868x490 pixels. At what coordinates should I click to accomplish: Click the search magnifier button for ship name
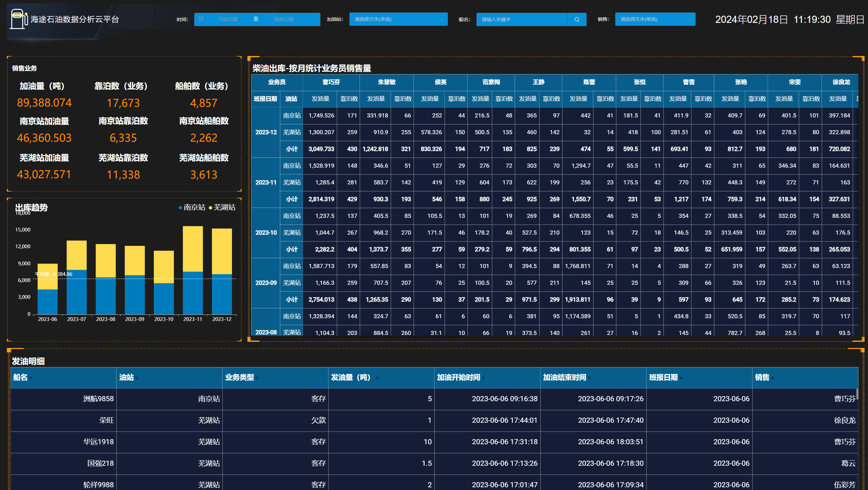point(577,19)
